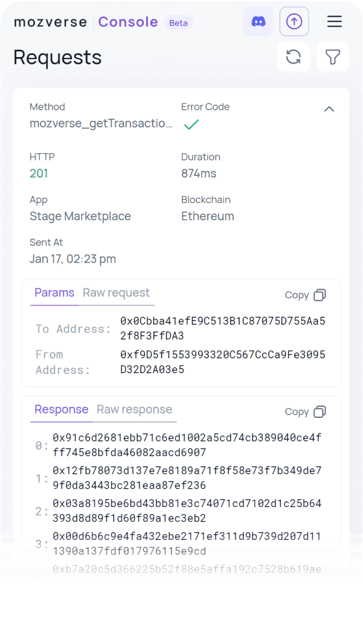363x644 pixels.
Task: Select the To Address hash value
Action: 222,329
